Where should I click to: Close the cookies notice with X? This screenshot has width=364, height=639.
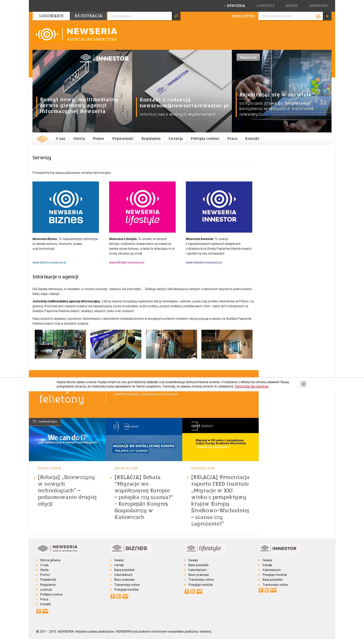coord(303,384)
